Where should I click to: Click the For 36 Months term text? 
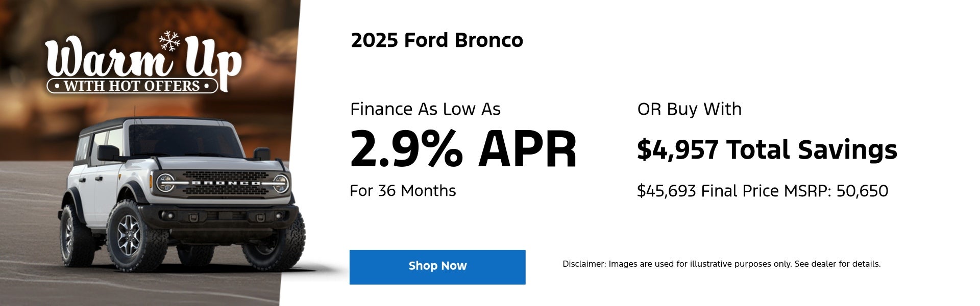403,191
